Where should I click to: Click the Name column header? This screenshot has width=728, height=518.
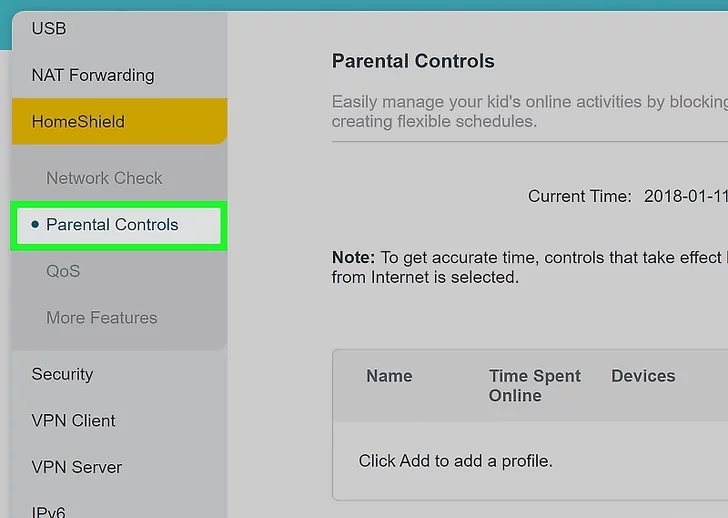coord(389,376)
